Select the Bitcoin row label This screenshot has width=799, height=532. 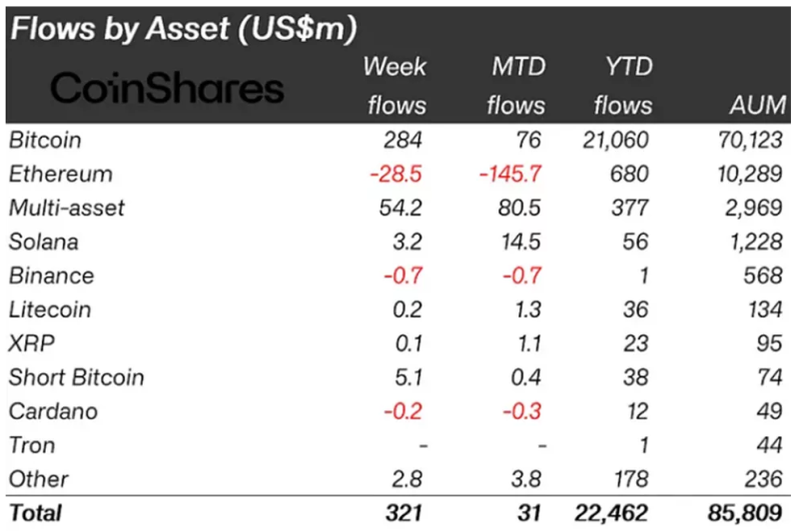[x=43, y=140]
